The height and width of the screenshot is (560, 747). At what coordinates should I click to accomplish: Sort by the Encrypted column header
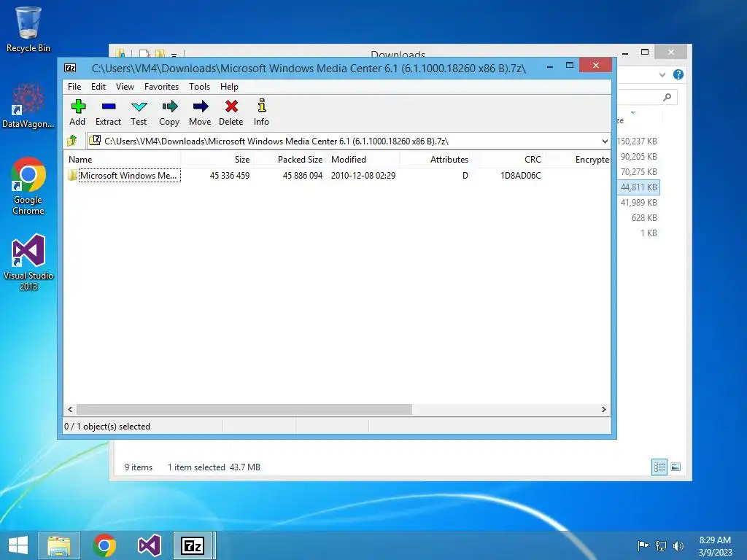click(x=578, y=160)
